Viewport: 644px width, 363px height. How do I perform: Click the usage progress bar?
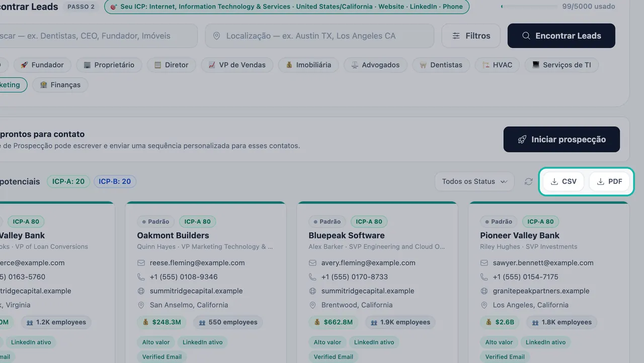(x=530, y=7)
